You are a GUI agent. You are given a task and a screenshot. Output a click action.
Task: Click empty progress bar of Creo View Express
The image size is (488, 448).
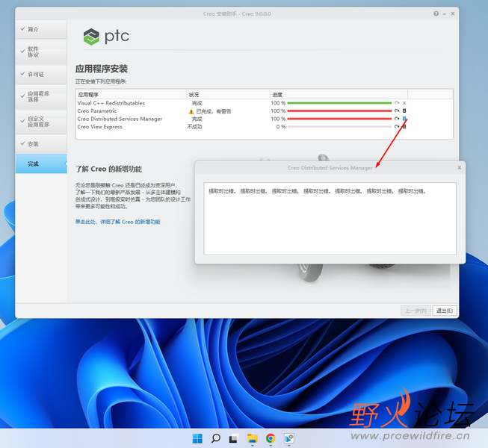[x=339, y=126]
